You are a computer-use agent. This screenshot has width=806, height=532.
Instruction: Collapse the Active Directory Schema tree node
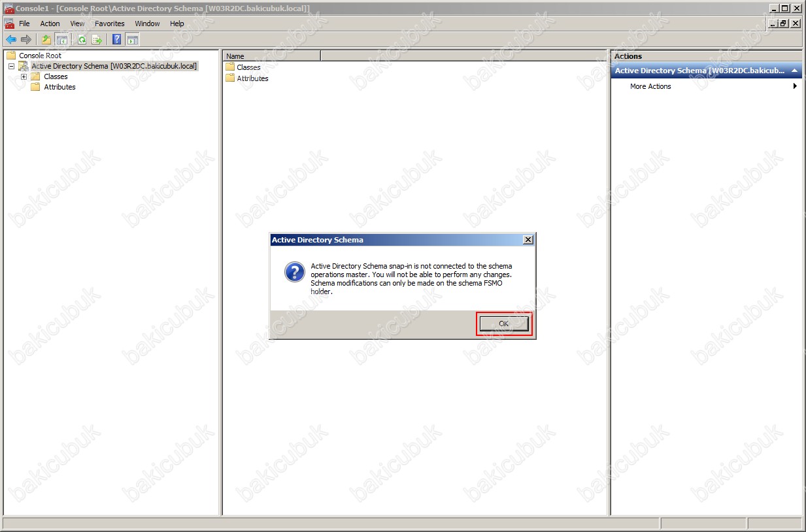(x=11, y=66)
